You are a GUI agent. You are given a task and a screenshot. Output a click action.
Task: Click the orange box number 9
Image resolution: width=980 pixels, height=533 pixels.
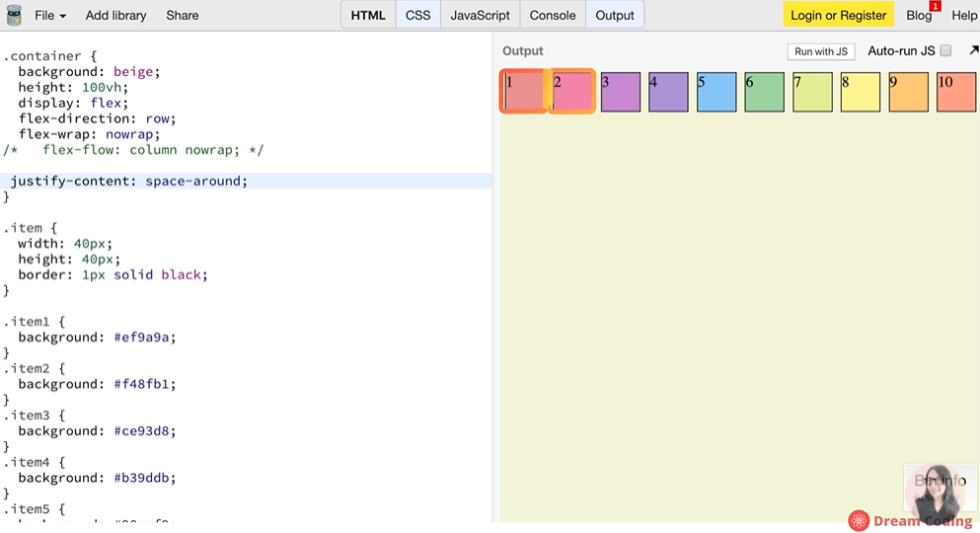(908, 92)
